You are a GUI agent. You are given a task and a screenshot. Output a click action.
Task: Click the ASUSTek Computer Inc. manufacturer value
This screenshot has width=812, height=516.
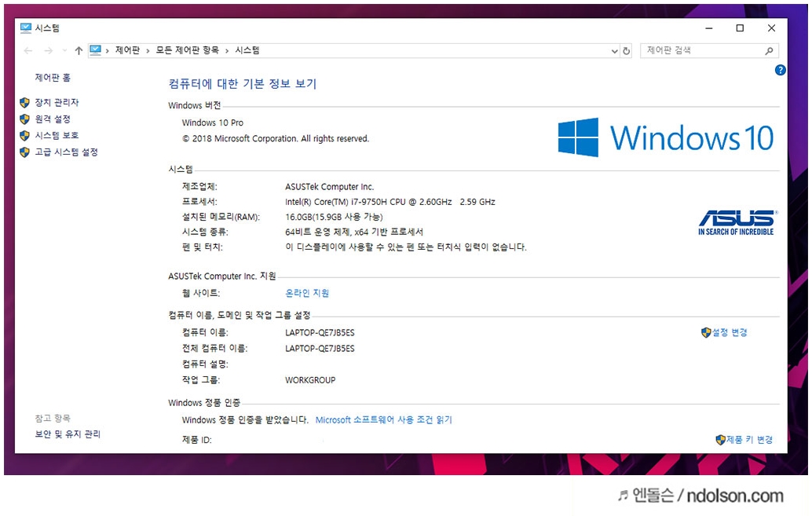click(329, 187)
